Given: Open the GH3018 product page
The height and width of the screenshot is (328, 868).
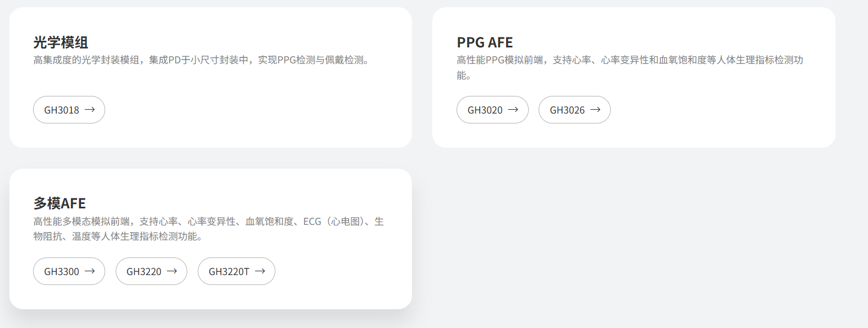Looking at the screenshot, I should point(62,110).
